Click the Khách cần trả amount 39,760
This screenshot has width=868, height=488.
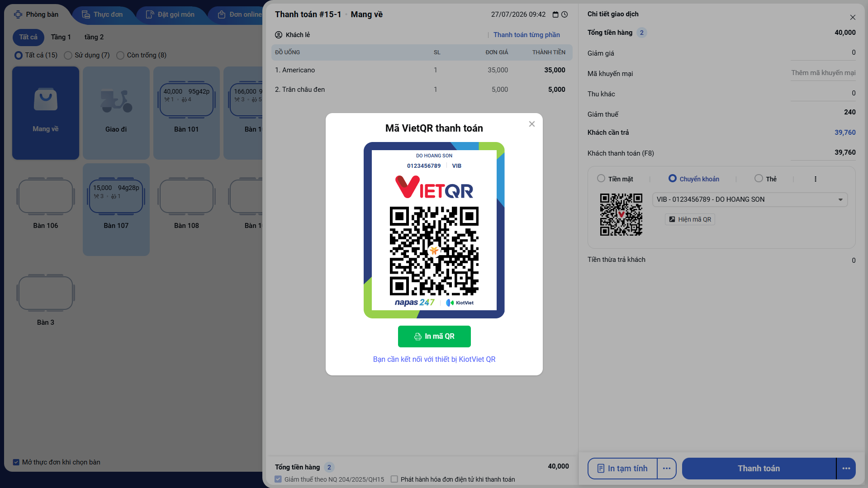[845, 133]
